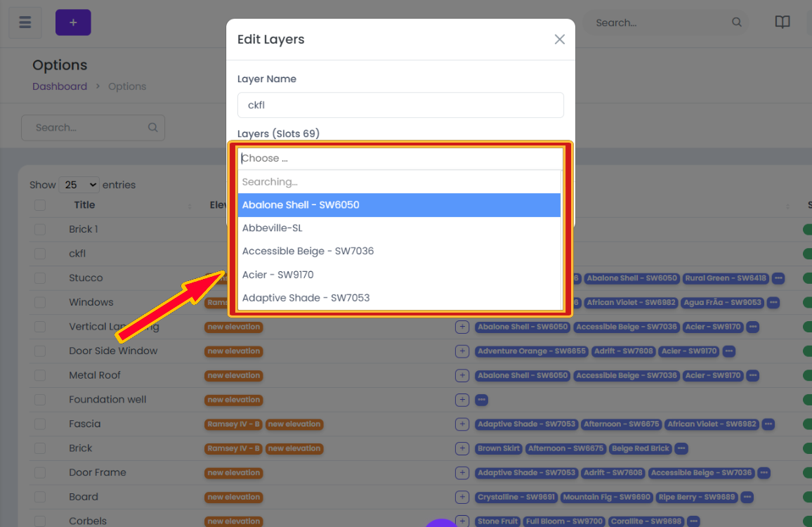This screenshot has height=527, width=812.
Task: Show more layers in the Stucco row
Action: point(778,278)
